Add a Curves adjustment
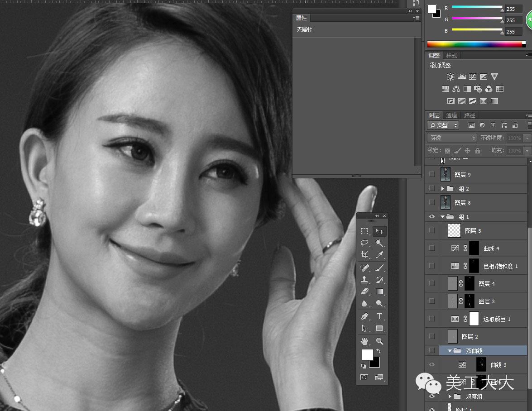 [x=473, y=77]
